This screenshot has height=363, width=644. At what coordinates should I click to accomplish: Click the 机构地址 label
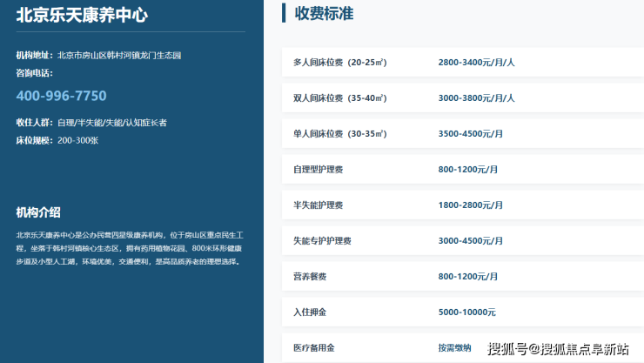coord(35,56)
